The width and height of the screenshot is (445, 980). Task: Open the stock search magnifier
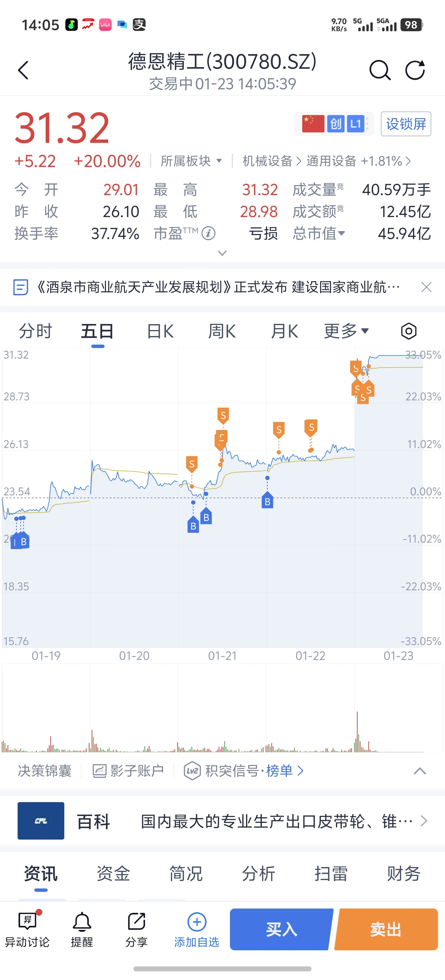[x=379, y=71]
